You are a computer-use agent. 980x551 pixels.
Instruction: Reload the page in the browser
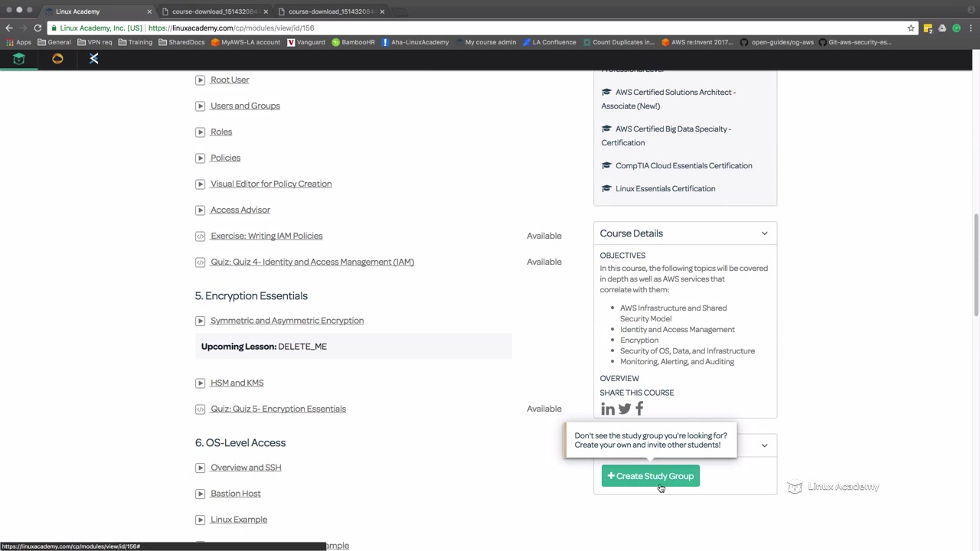click(x=38, y=28)
